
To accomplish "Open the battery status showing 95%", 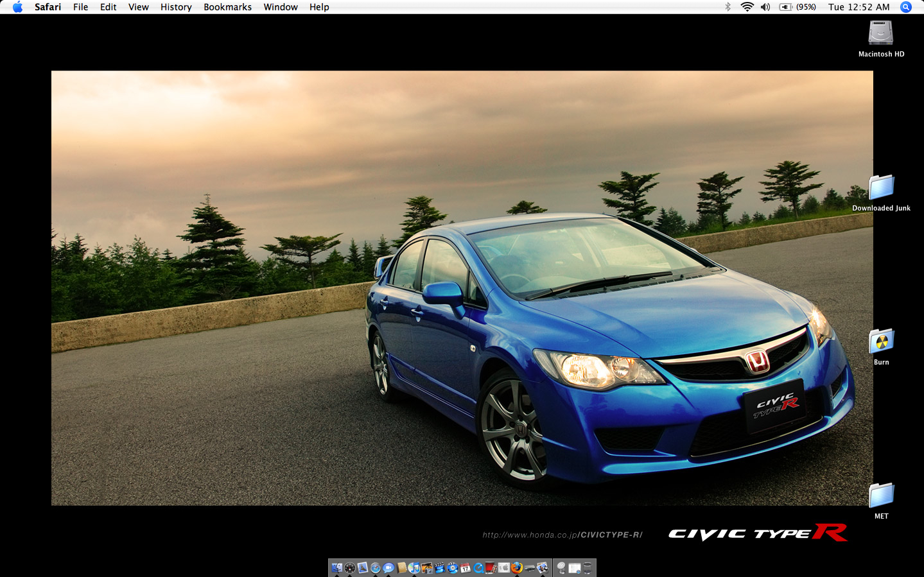I will click(x=798, y=7).
